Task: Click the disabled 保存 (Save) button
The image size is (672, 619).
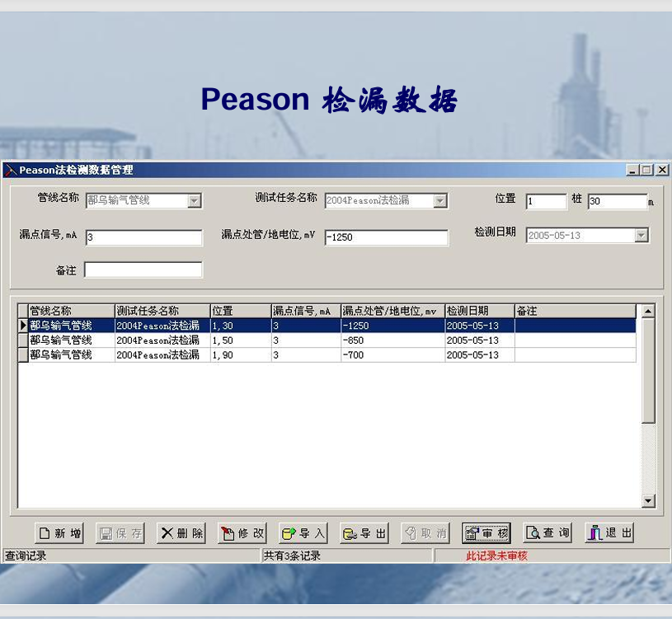Action: (120, 533)
